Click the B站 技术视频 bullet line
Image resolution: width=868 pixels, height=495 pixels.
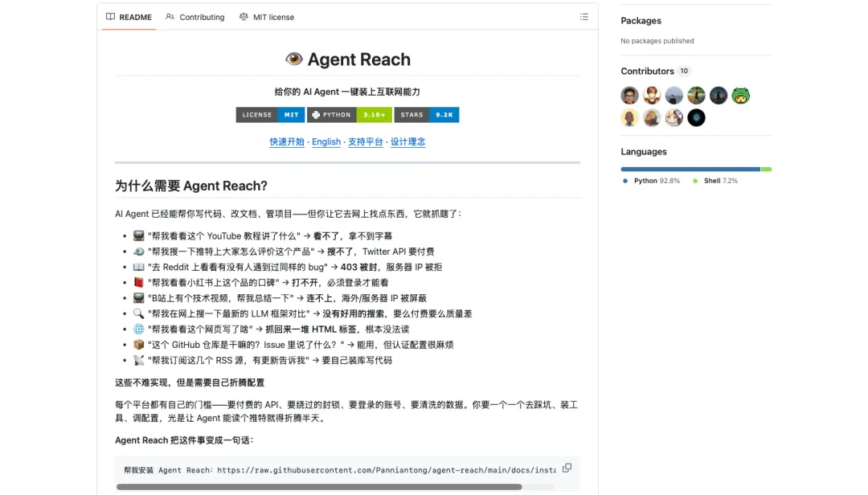pyautogui.click(x=280, y=298)
